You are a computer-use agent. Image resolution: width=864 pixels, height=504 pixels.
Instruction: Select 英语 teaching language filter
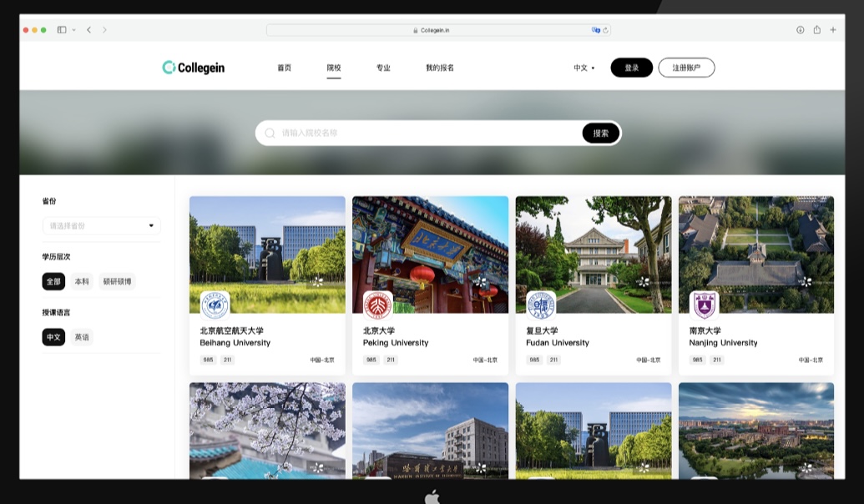tap(82, 337)
